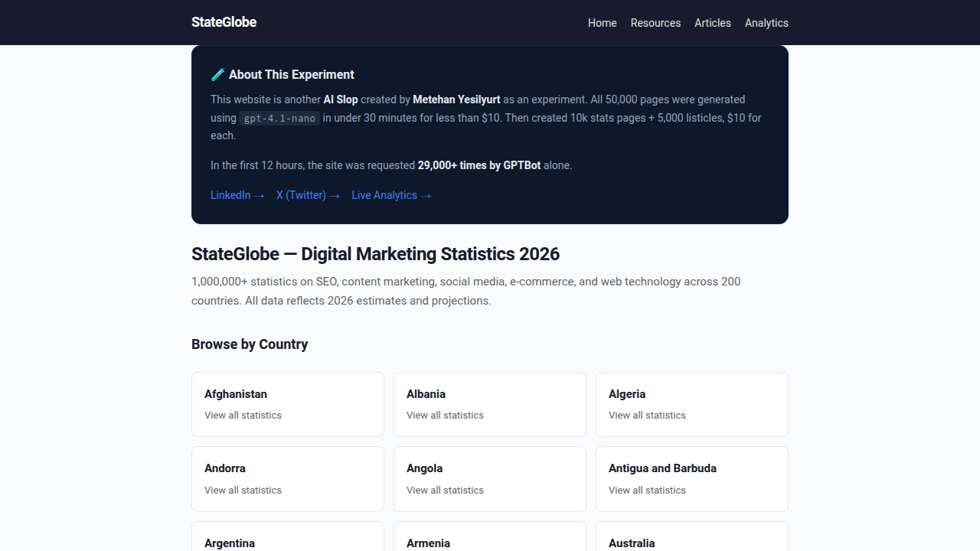Open the Live Analytics link

click(391, 195)
